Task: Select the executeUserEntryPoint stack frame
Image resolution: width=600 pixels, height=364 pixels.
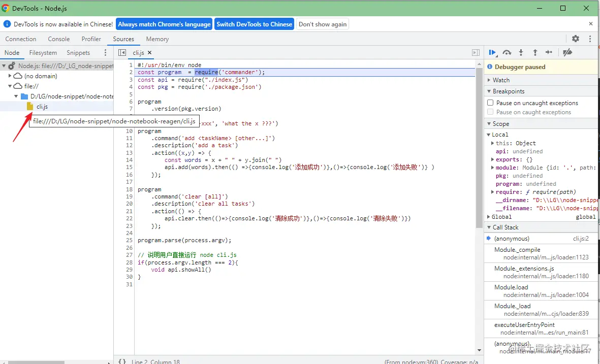Action: click(542, 328)
